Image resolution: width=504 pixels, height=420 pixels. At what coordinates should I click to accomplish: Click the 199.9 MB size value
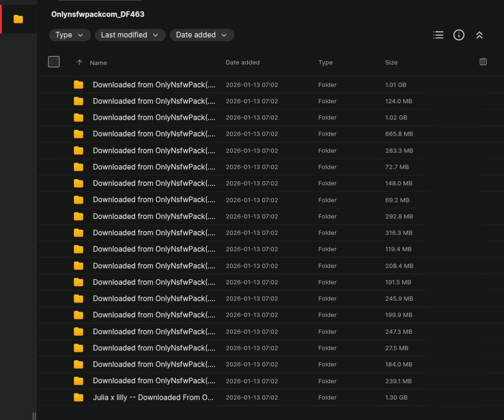tap(399, 315)
